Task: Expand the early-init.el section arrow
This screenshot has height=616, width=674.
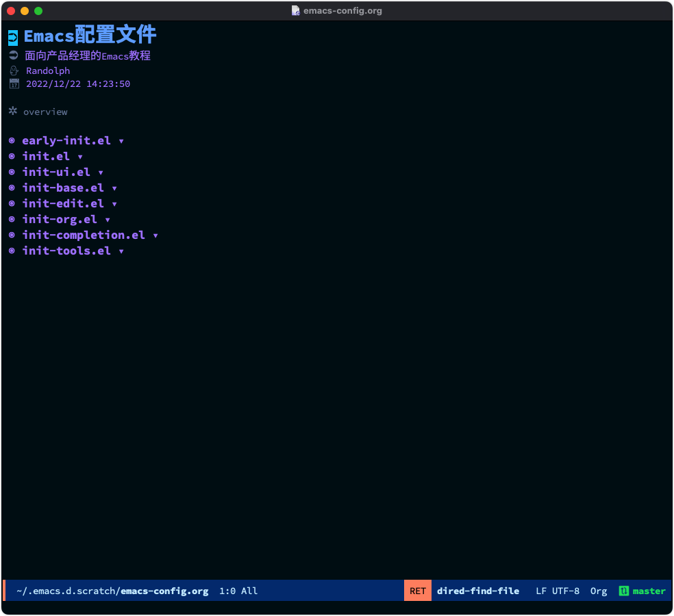Action: pos(121,141)
